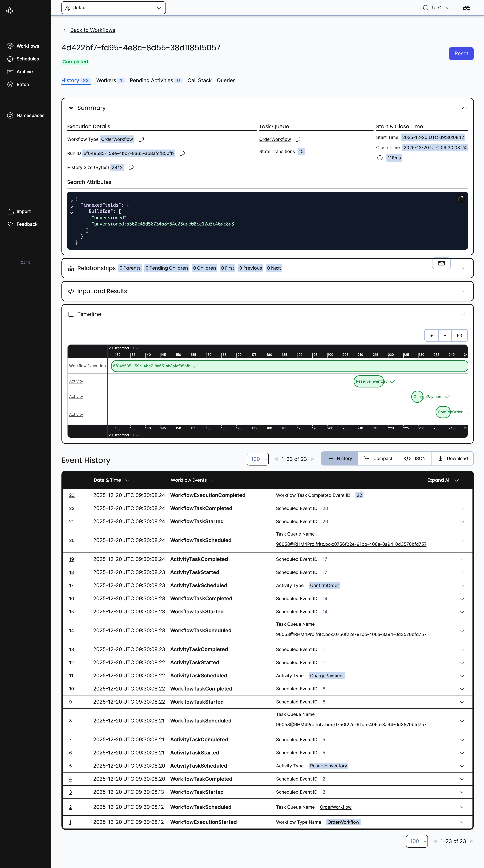484x868 pixels.
Task: Copy the OrderWorkflow task queue name
Action: pyautogui.click(x=298, y=139)
